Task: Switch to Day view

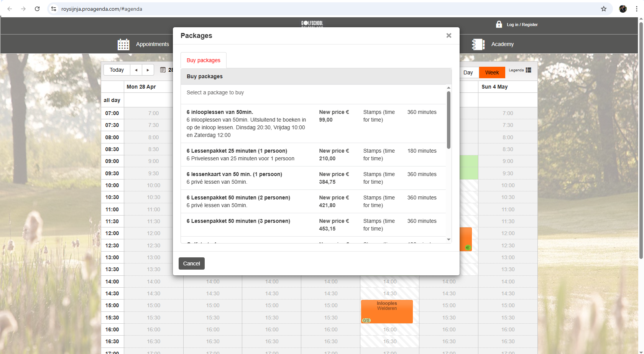Action: point(468,72)
